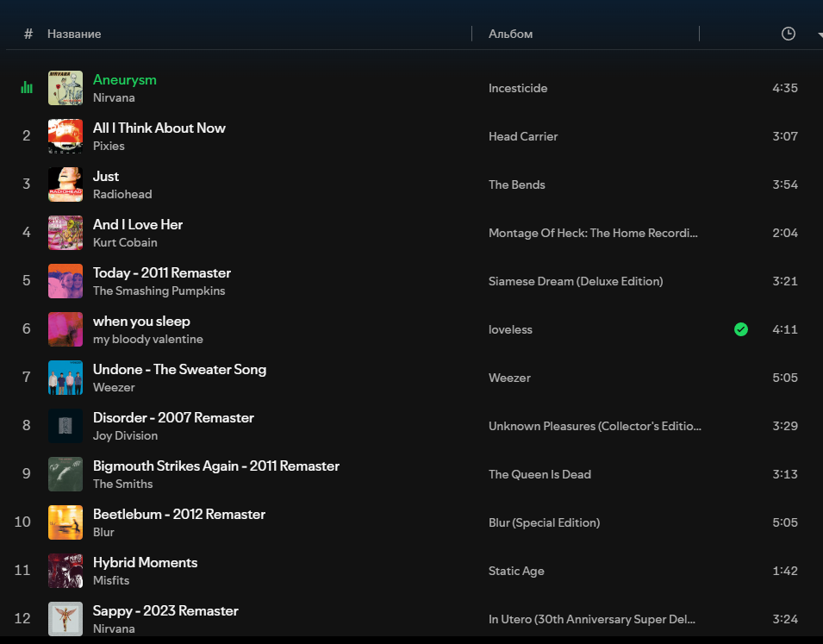Screen dimensions: 823x644
Task: Click track number 11 to play
Action: pyautogui.click(x=22, y=571)
